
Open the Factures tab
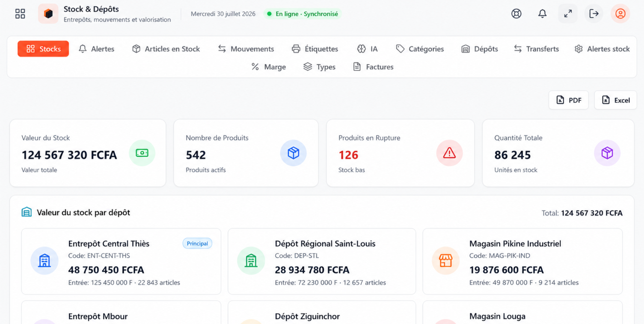point(373,67)
